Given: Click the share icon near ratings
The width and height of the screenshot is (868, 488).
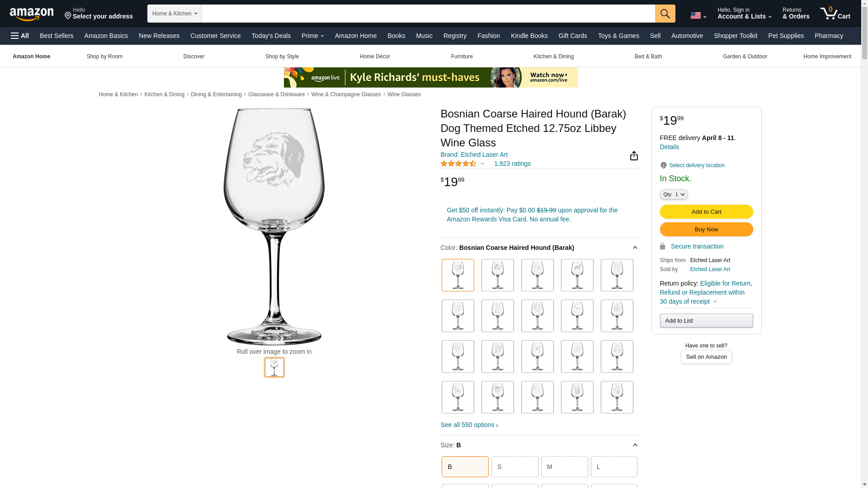Looking at the screenshot, I should (x=634, y=156).
